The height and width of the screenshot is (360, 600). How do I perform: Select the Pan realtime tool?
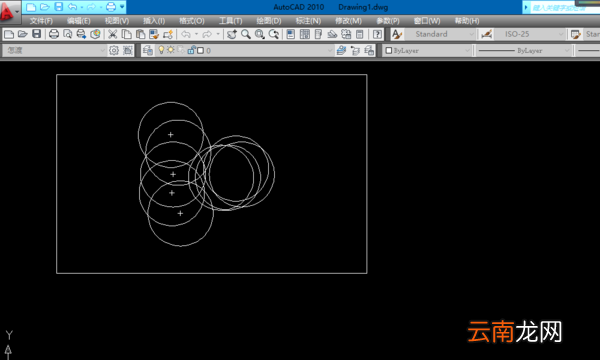232,34
